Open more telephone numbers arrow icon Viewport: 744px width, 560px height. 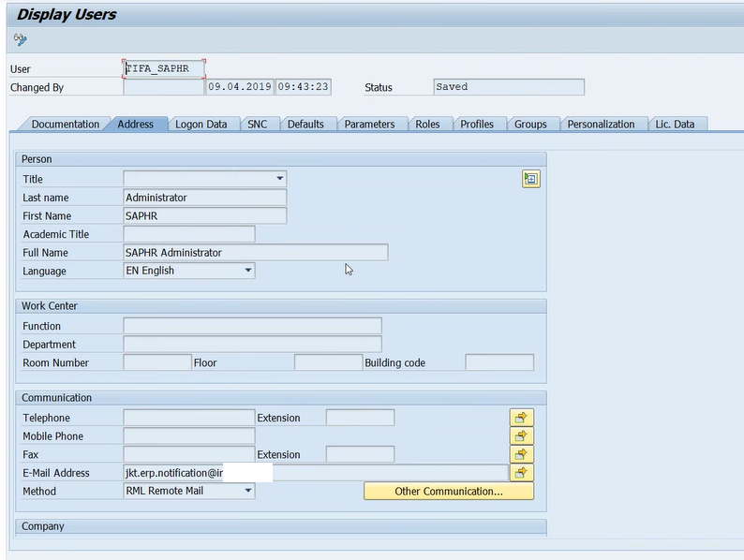point(522,418)
